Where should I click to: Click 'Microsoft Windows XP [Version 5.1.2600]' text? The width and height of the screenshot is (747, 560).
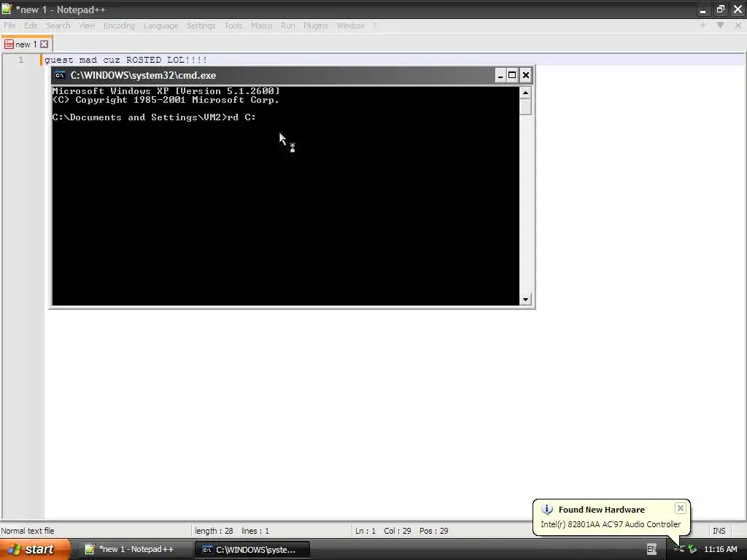(x=166, y=91)
